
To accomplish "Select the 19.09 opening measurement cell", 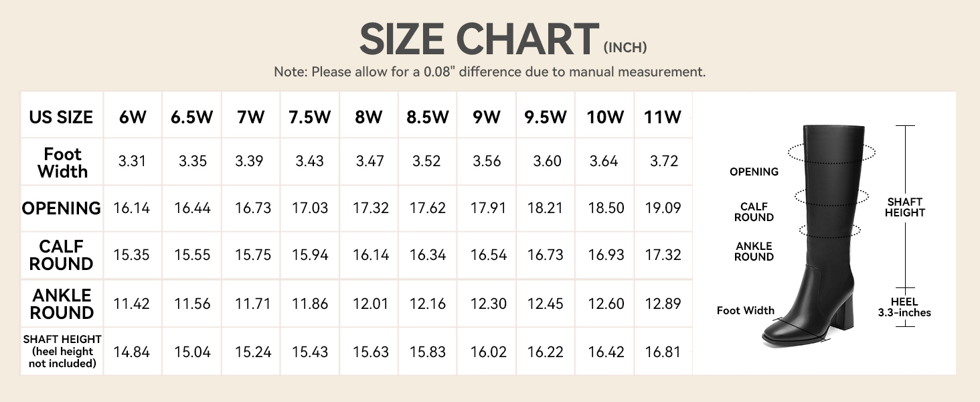I will coord(663,208).
